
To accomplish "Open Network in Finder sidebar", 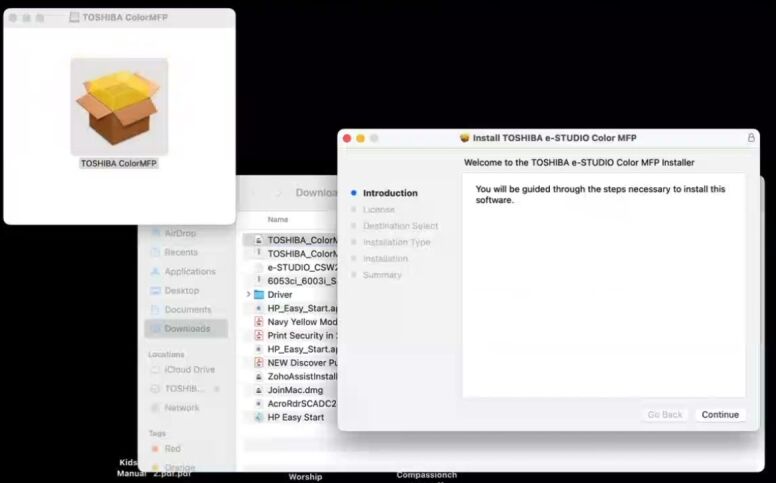I will (181, 407).
